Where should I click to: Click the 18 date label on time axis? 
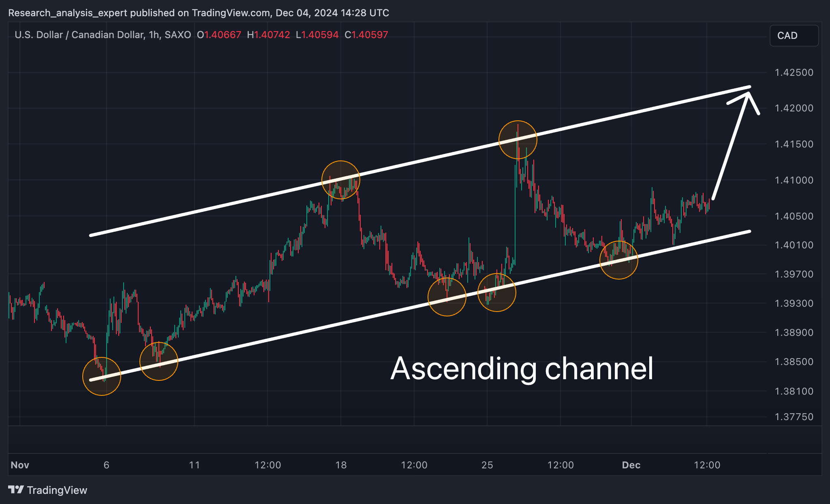[x=341, y=465]
